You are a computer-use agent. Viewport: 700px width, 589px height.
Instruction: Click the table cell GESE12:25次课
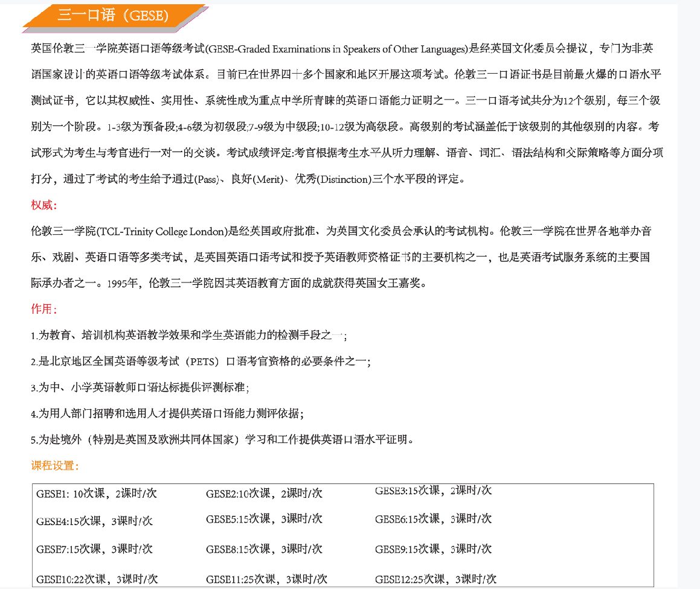point(435,579)
